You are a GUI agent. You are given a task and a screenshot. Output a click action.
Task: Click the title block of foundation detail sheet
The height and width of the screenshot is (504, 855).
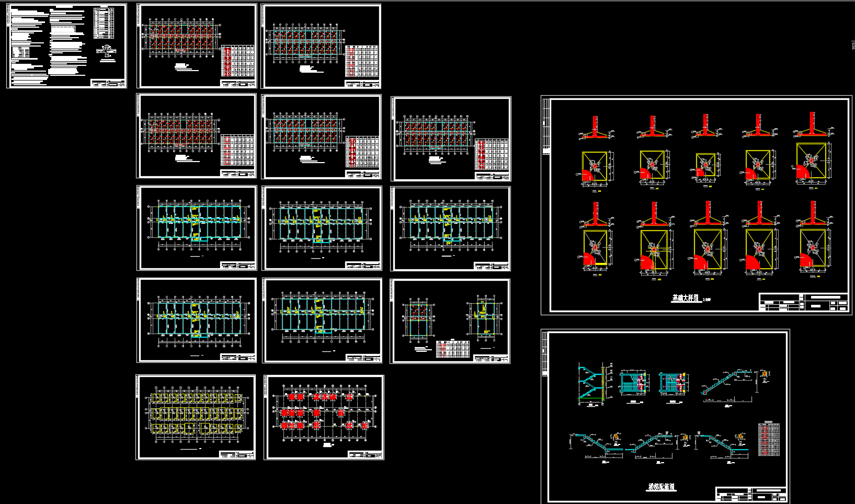(x=803, y=302)
